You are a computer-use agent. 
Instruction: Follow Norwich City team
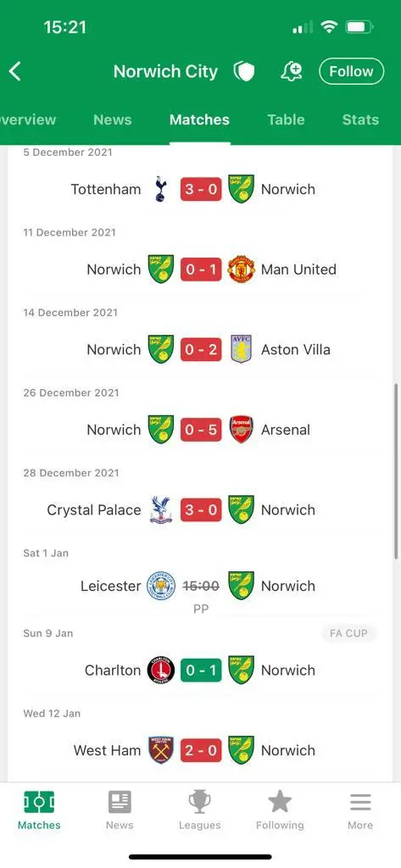coord(351,71)
